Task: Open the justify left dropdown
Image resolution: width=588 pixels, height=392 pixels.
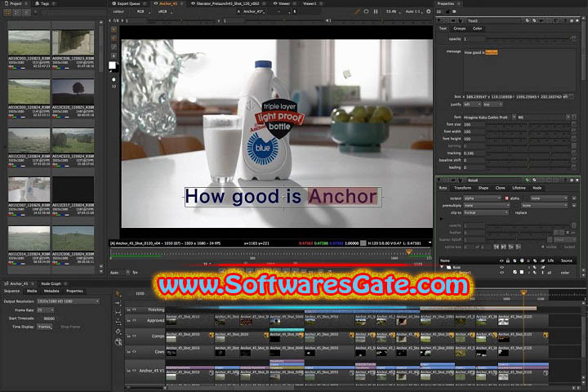Action: (472, 105)
